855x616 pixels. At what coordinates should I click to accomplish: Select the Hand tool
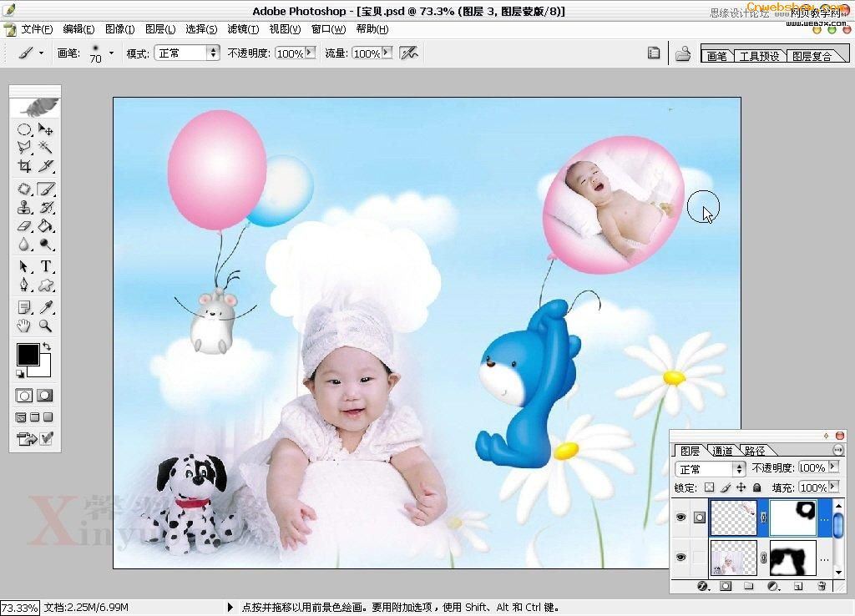(x=24, y=326)
